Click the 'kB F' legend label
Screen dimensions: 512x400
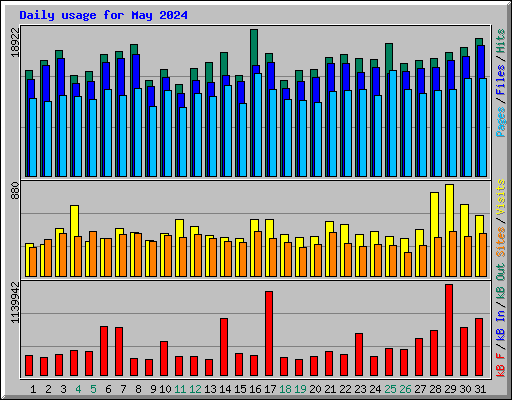coord(501,365)
